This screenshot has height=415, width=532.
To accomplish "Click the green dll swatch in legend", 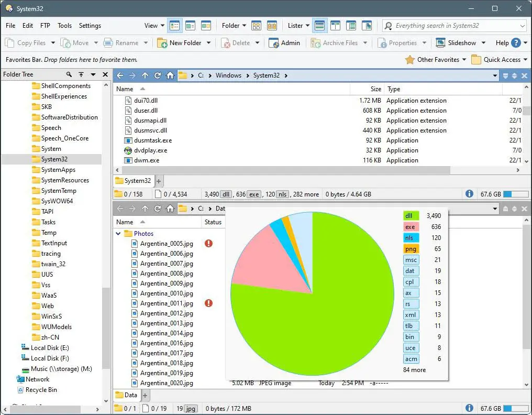I will [411, 216].
